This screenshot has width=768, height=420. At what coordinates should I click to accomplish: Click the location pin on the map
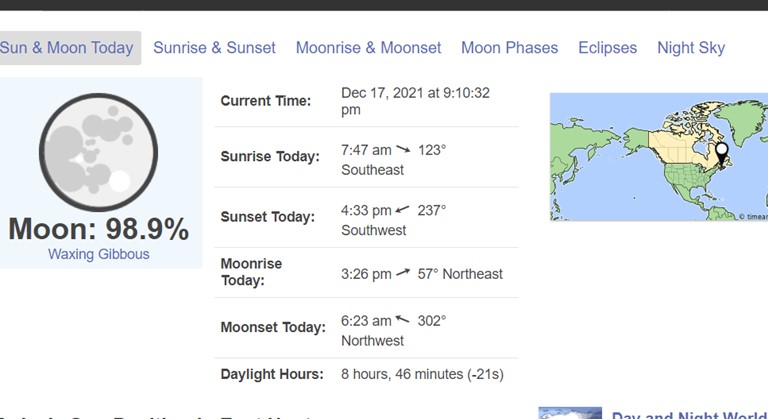point(721,154)
